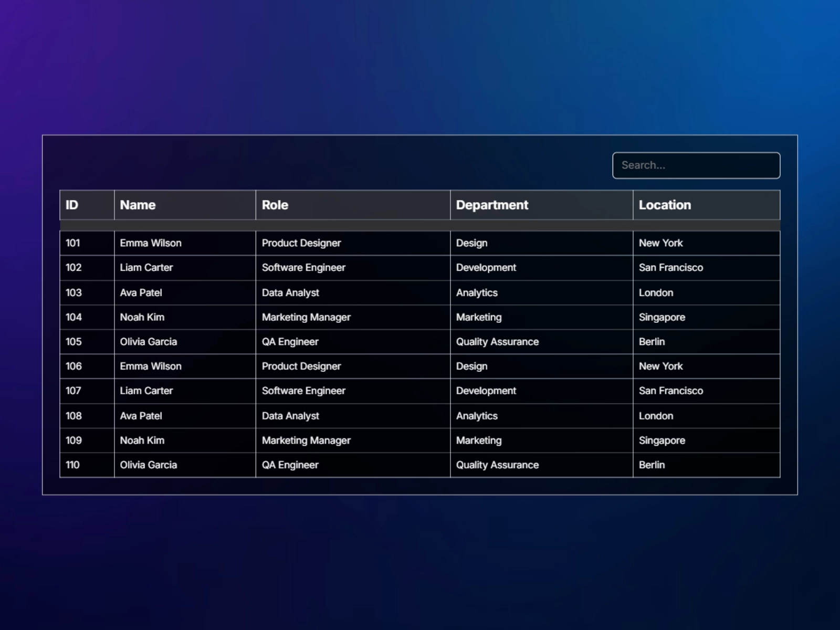Screen dimensions: 840x630
Task: Click the Analytics cell in row 108
Action: tap(477, 416)
